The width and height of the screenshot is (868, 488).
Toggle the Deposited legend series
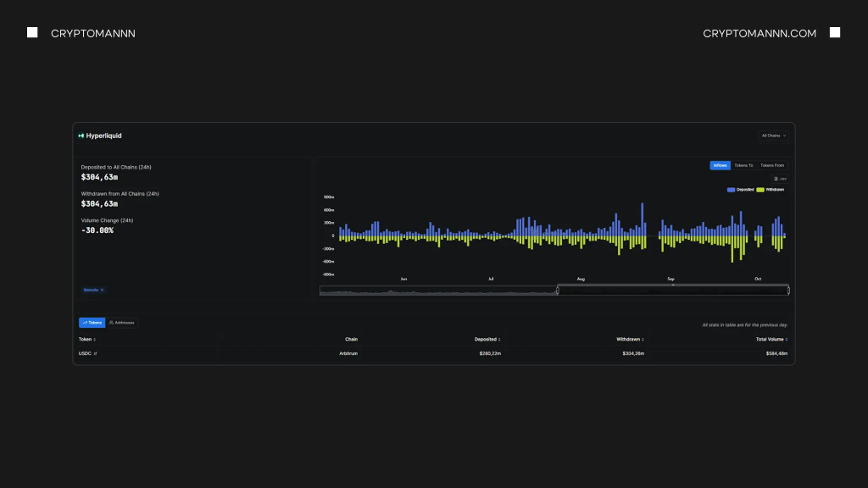point(741,190)
